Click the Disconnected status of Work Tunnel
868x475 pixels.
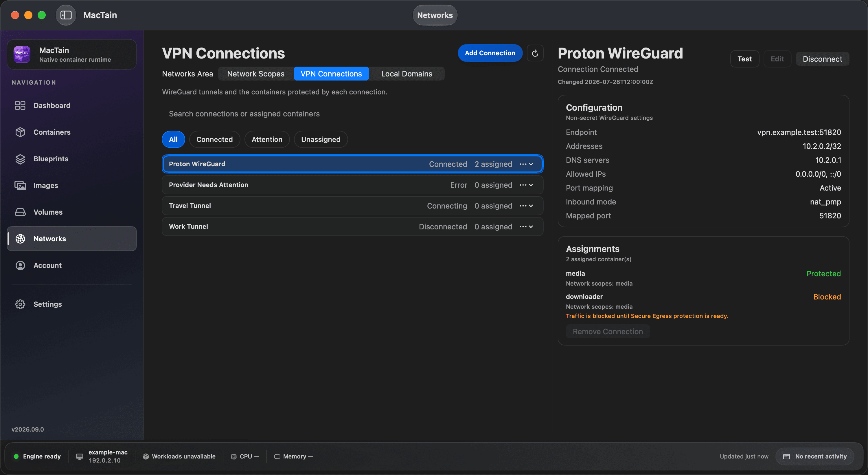point(443,227)
